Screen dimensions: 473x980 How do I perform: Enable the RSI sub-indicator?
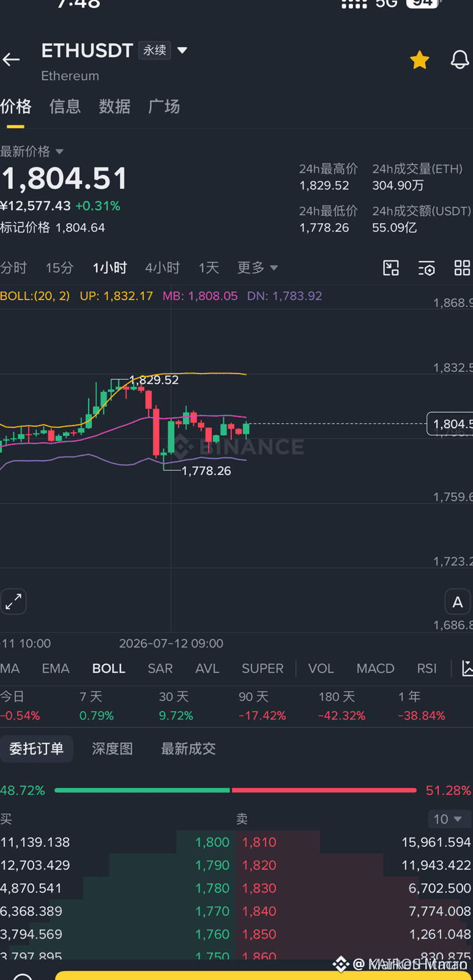(427, 669)
